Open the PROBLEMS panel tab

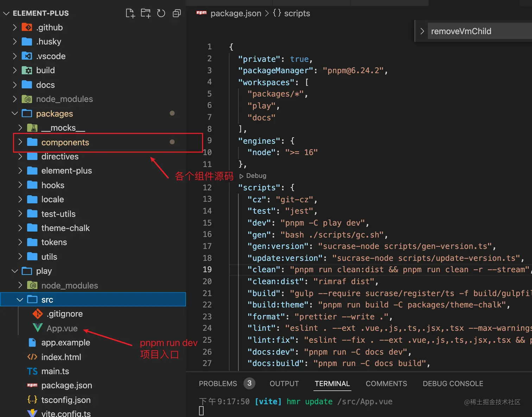(x=218, y=384)
